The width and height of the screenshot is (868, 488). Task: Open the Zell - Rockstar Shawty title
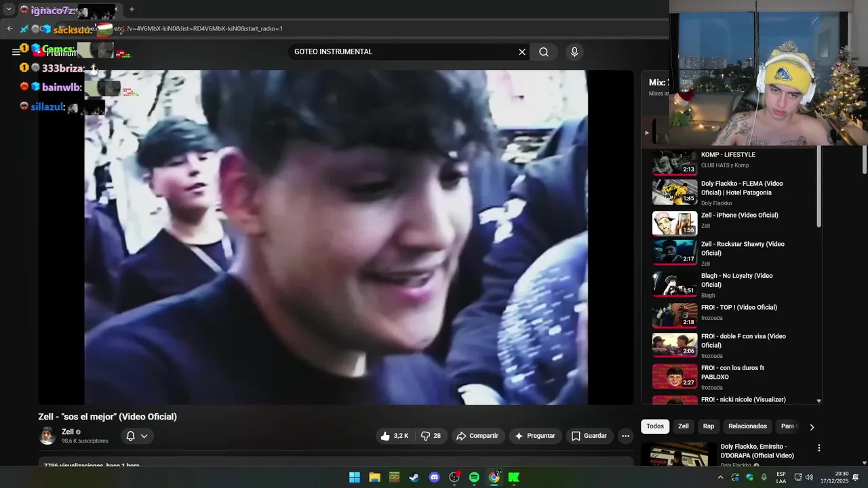[743, 248]
